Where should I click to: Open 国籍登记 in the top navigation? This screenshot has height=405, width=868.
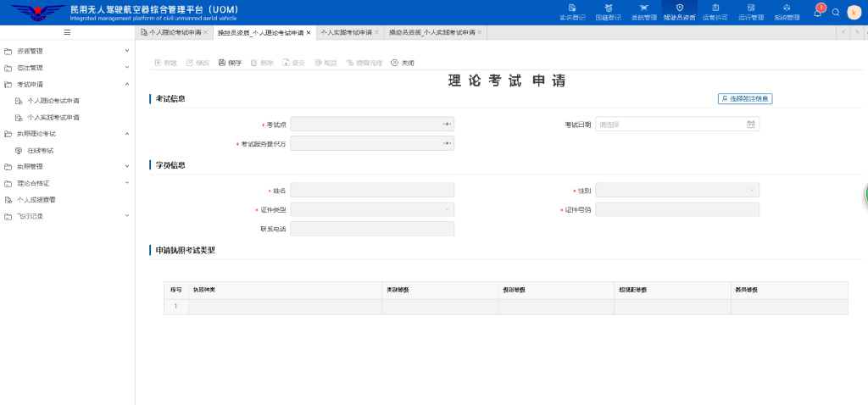[x=608, y=12]
